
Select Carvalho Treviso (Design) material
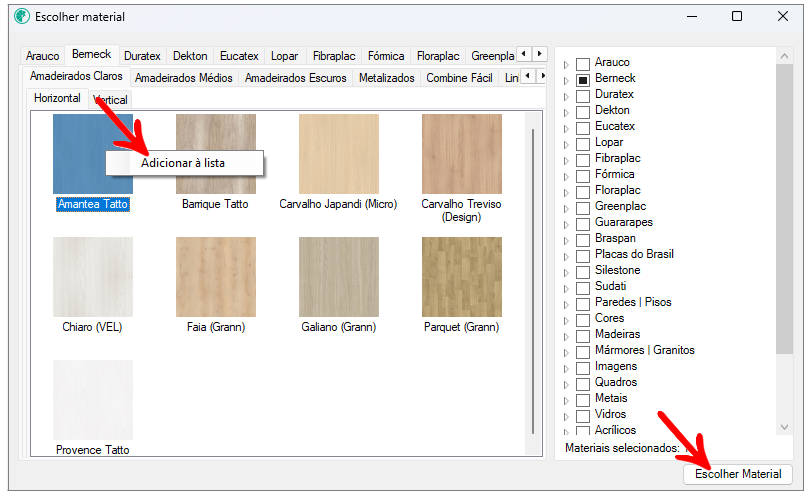pos(462,154)
